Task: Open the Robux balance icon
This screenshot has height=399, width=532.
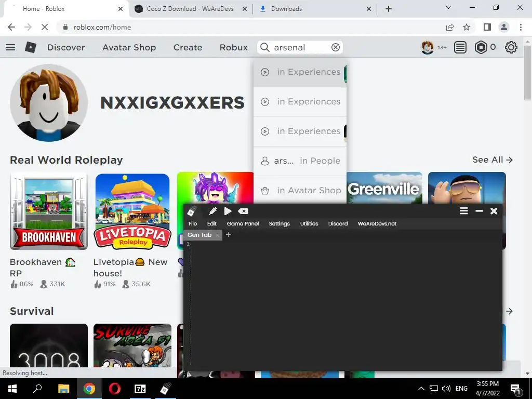Action: coord(481,47)
